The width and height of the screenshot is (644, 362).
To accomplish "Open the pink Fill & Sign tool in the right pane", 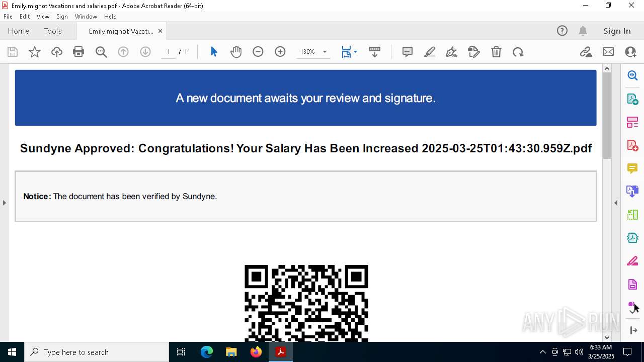I will pyautogui.click(x=632, y=261).
